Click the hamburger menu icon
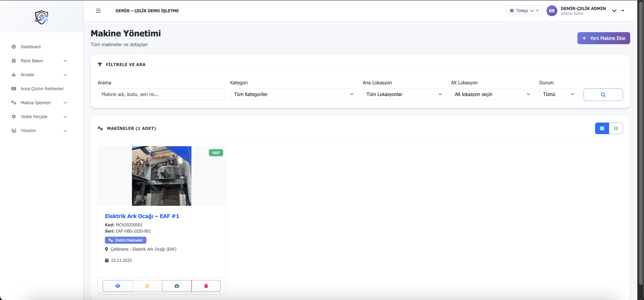Image resolution: width=644 pixels, height=300 pixels. coord(98,11)
